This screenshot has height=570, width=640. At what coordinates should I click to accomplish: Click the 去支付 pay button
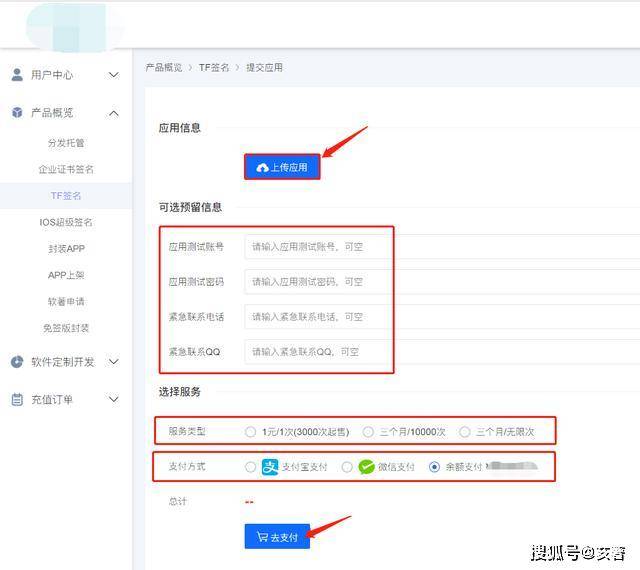(278, 537)
